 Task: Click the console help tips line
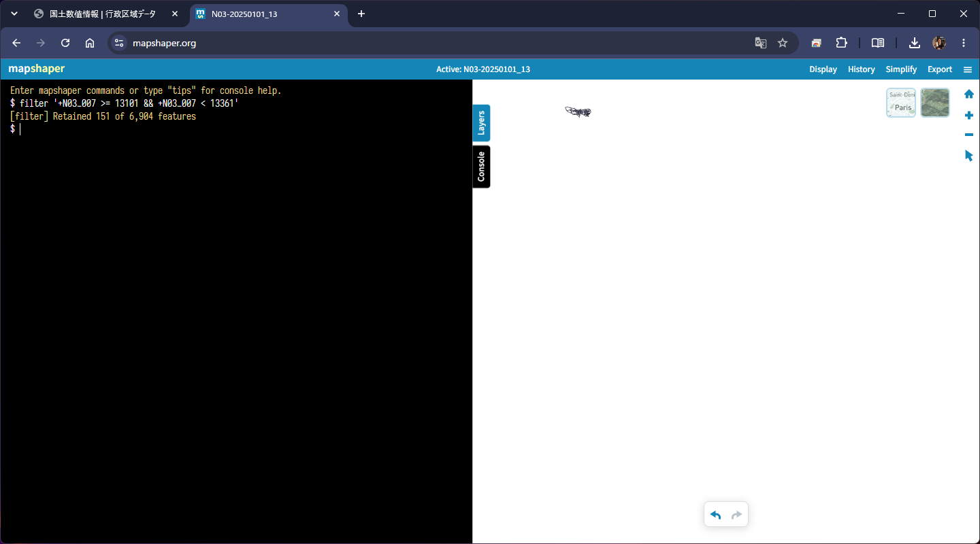coord(146,90)
